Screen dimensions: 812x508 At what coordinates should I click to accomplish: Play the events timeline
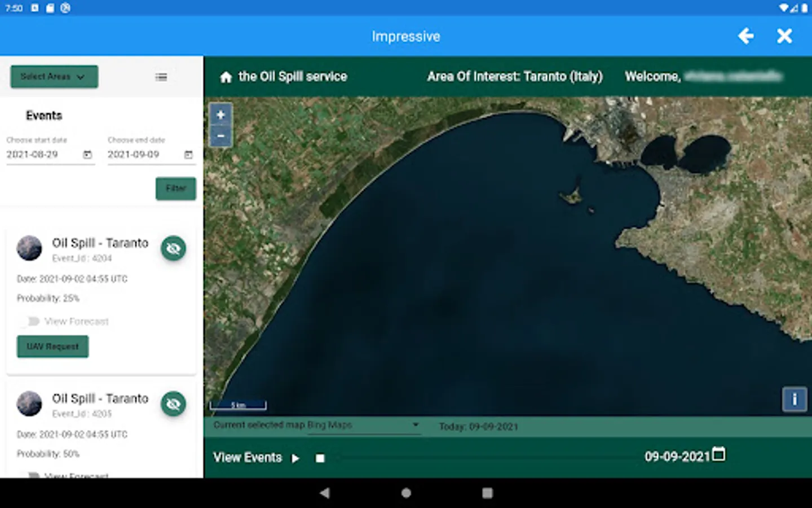click(295, 458)
